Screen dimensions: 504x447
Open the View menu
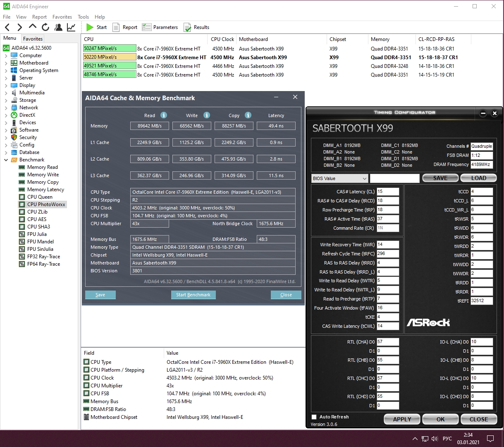(21, 17)
